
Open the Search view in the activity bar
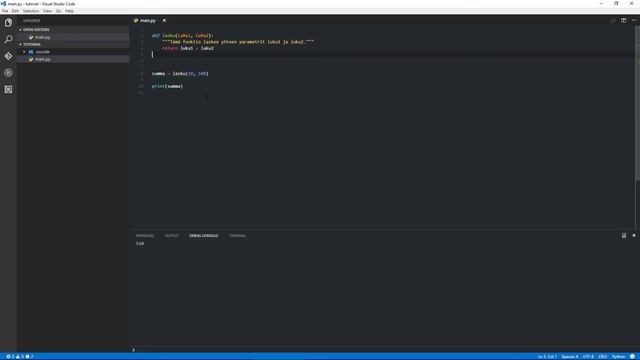point(8,39)
